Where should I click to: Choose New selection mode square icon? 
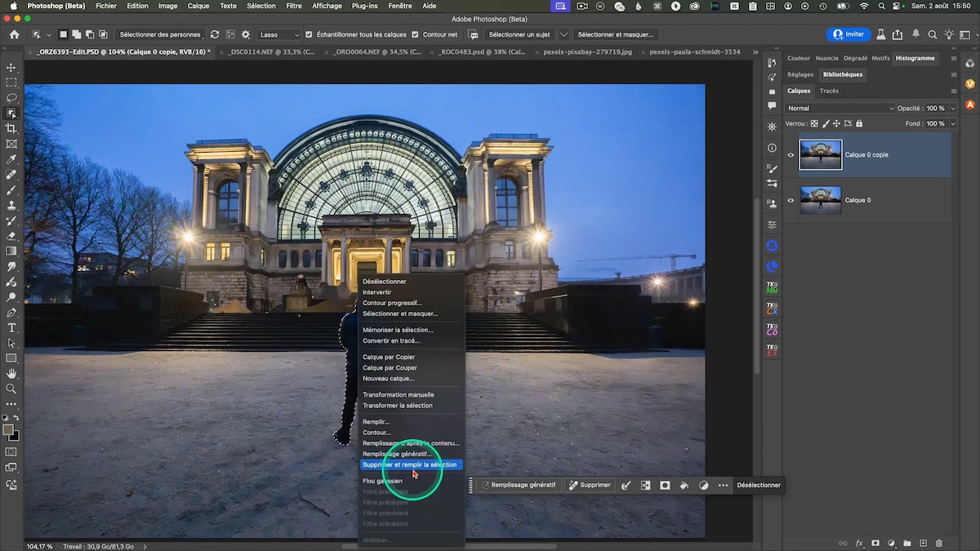point(63,35)
